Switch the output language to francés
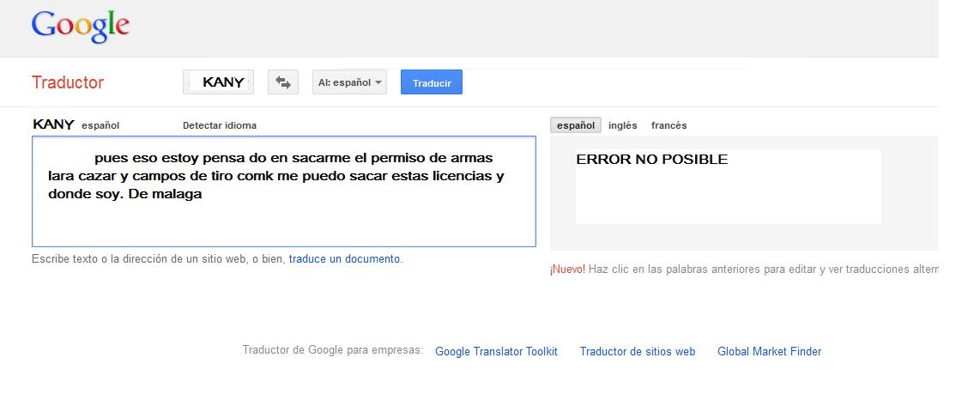Image resolution: width=980 pixels, height=400 pixels. 668,125
